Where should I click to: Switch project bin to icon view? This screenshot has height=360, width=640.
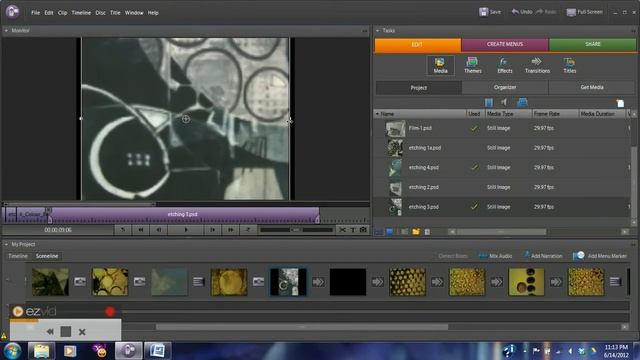[390, 232]
